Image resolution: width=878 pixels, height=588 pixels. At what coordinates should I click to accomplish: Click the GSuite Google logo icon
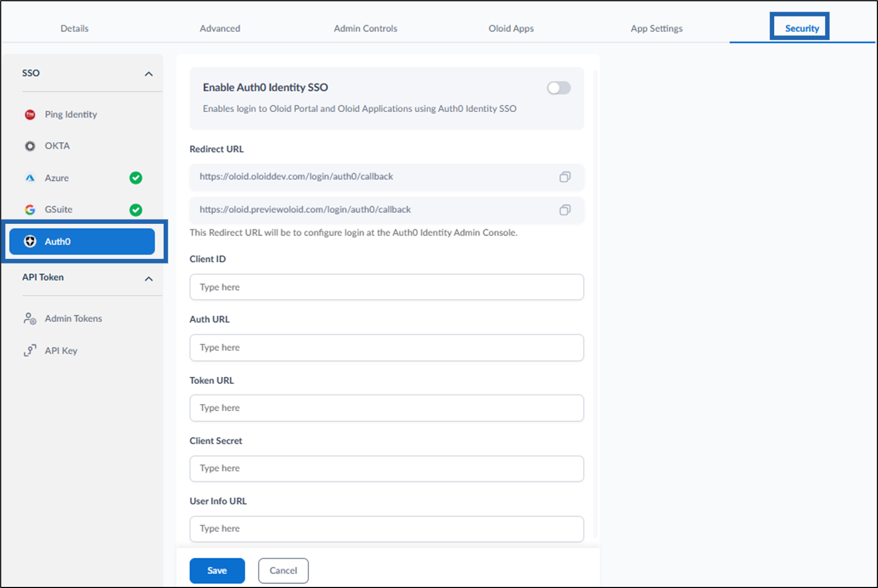(30, 210)
